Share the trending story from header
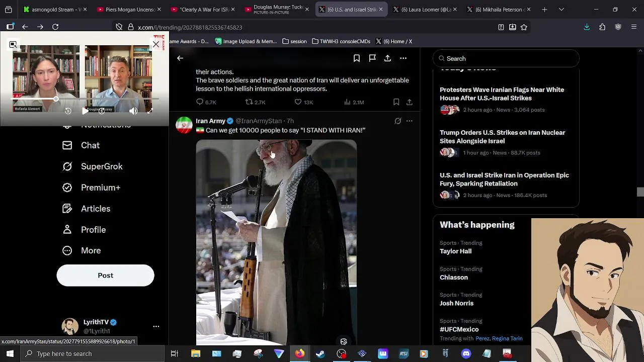644x362 pixels. 387,58
